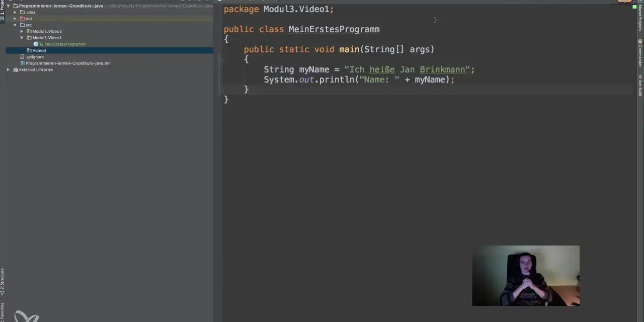Screen dimensions: 644x322
Task: Click the println call in editor
Action: click(337, 79)
